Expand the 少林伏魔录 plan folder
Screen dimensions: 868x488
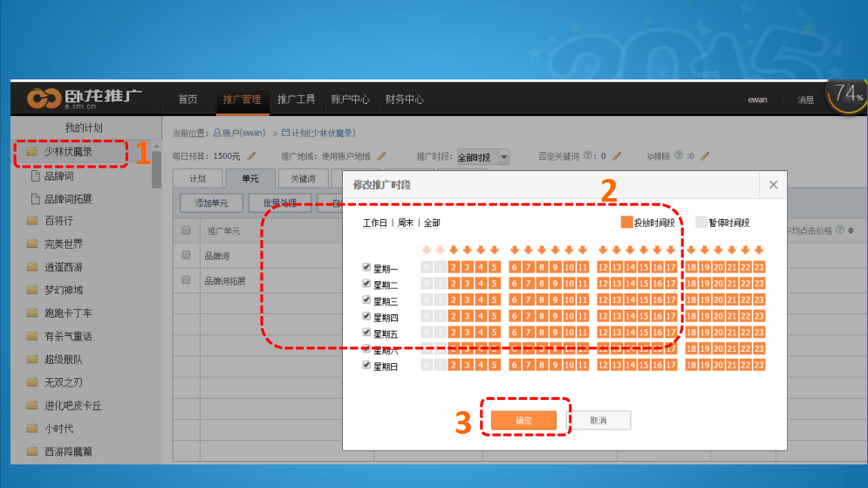tap(68, 152)
